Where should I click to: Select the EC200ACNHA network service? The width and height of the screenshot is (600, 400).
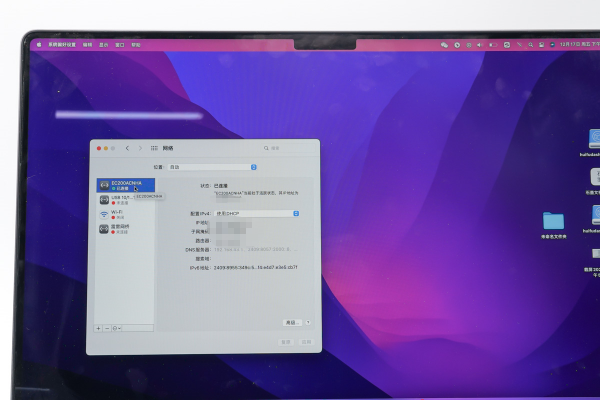(x=125, y=185)
